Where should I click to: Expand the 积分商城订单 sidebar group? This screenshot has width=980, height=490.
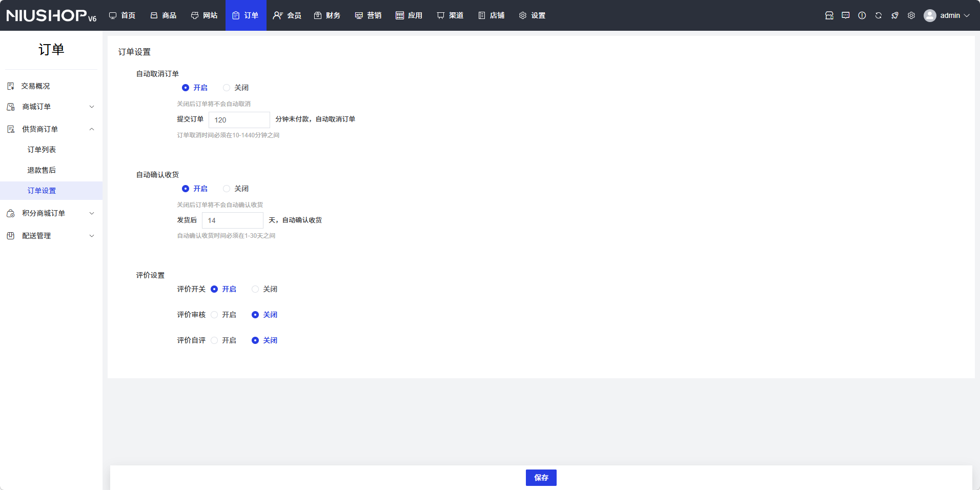click(x=51, y=213)
